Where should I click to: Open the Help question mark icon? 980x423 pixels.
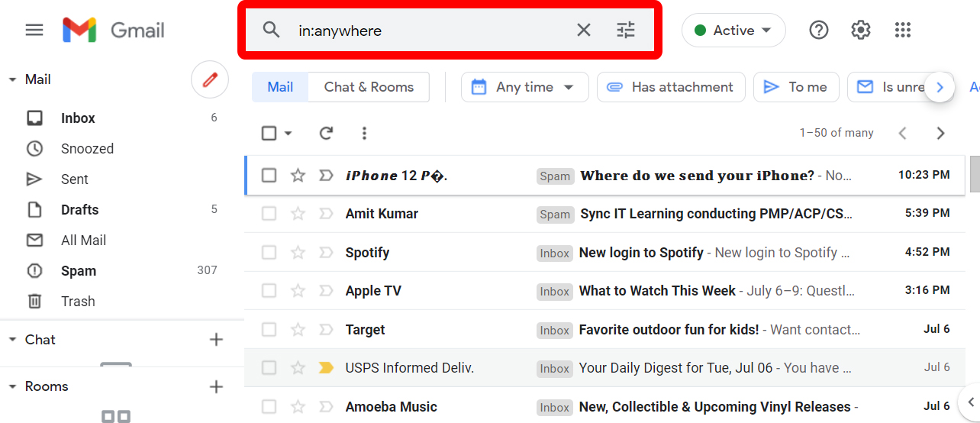coord(819,30)
